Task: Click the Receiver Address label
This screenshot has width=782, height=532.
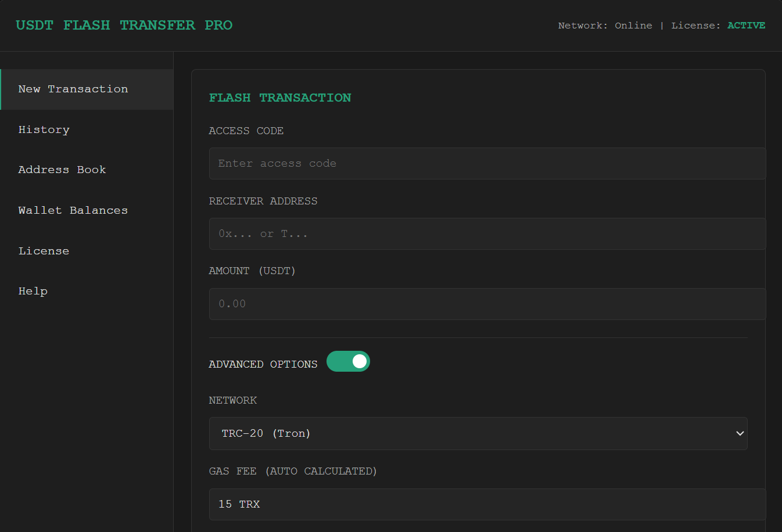Action: pos(263,201)
